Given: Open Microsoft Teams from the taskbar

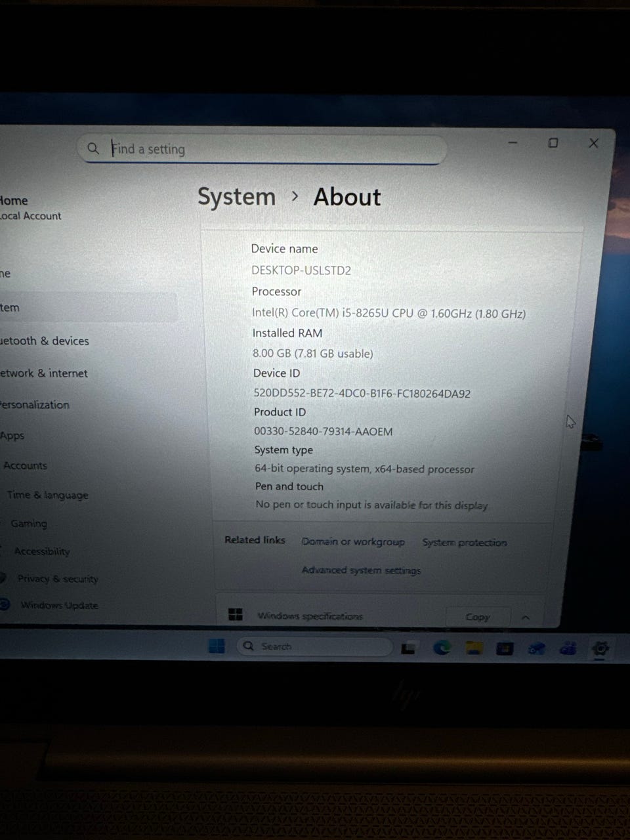Looking at the screenshot, I should coord(568,649).
